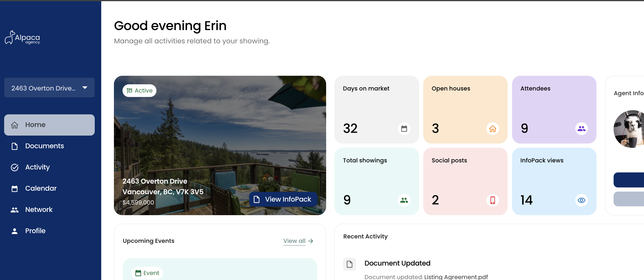Click the agent's alpaca profile photo
644x280 pixels.
click(x=629, y=129)
